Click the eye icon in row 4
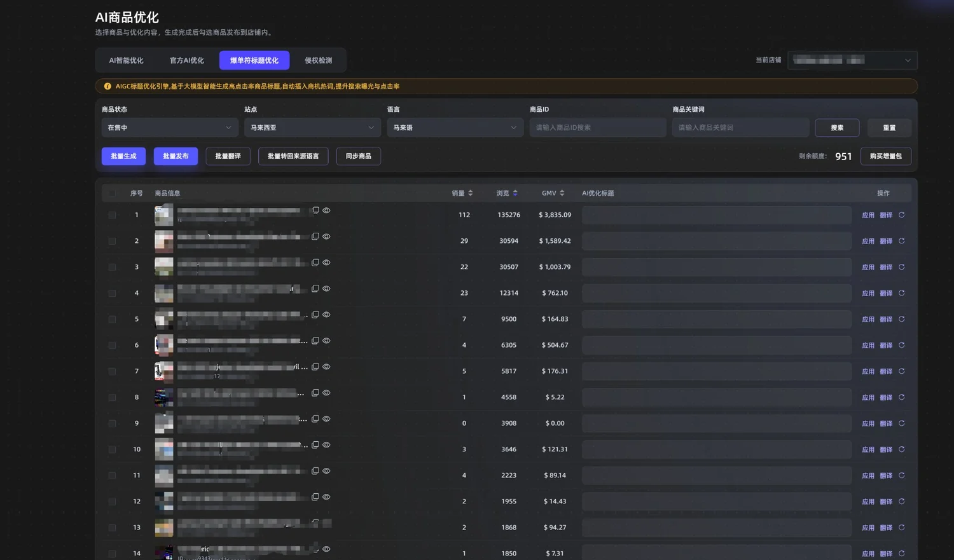 tap(326, 289)
